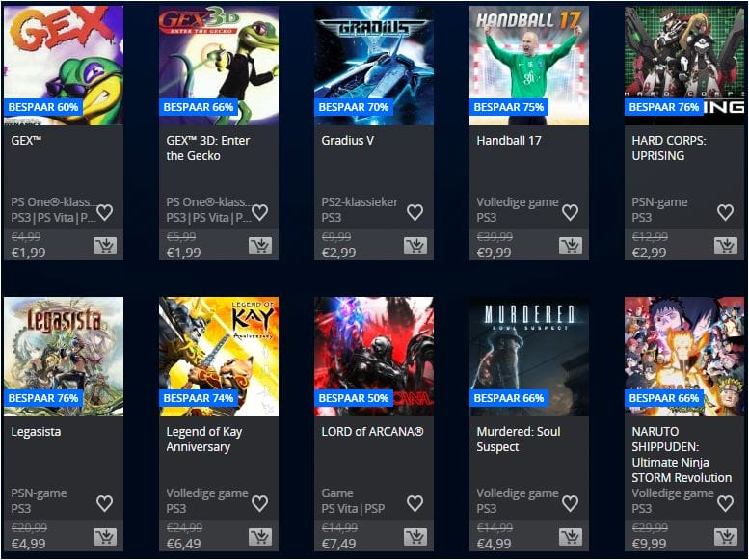
Task: Open Murdered: Soul Suspect title link
Action: [x=519, y=440]
